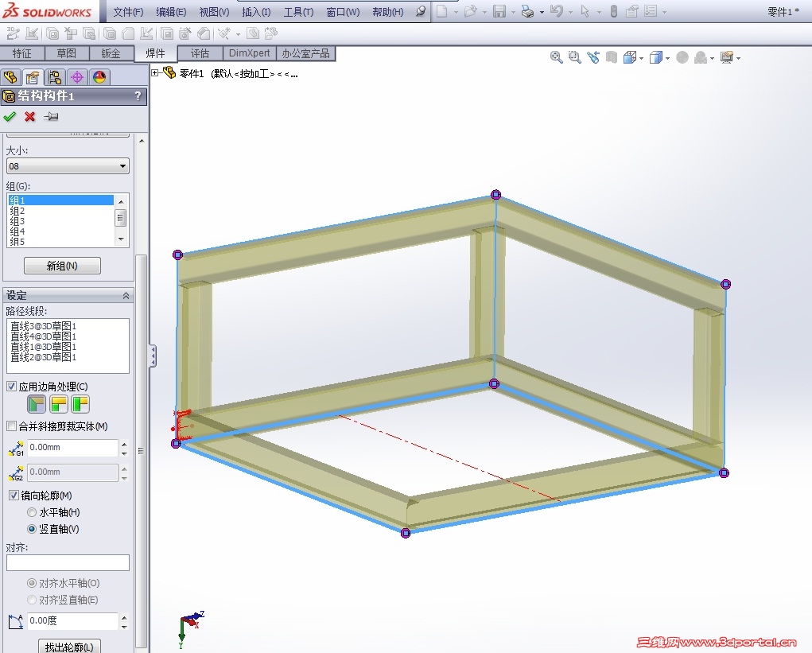Click the Trim/Extend weldment icon
Image resolution: width=812 pixels, height=653 pixels.
pyautogui.click(x=71, y=33)
